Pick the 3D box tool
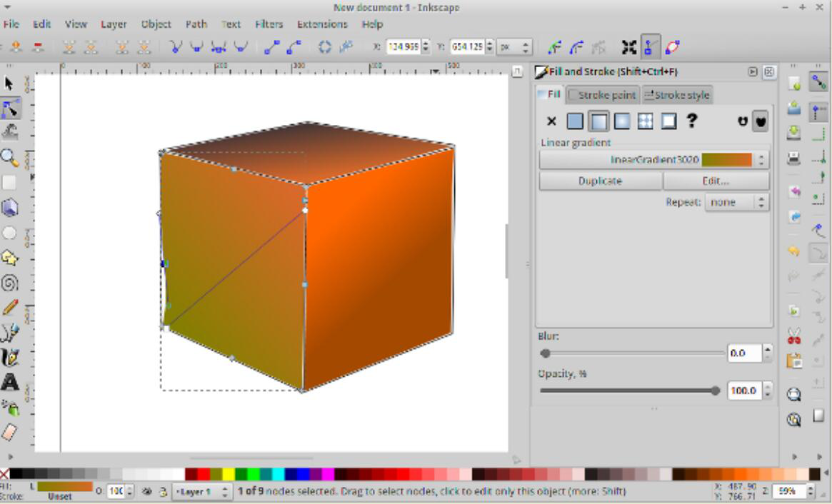The image size is (832, 504). pyautogui.click(x=9, y=208)
